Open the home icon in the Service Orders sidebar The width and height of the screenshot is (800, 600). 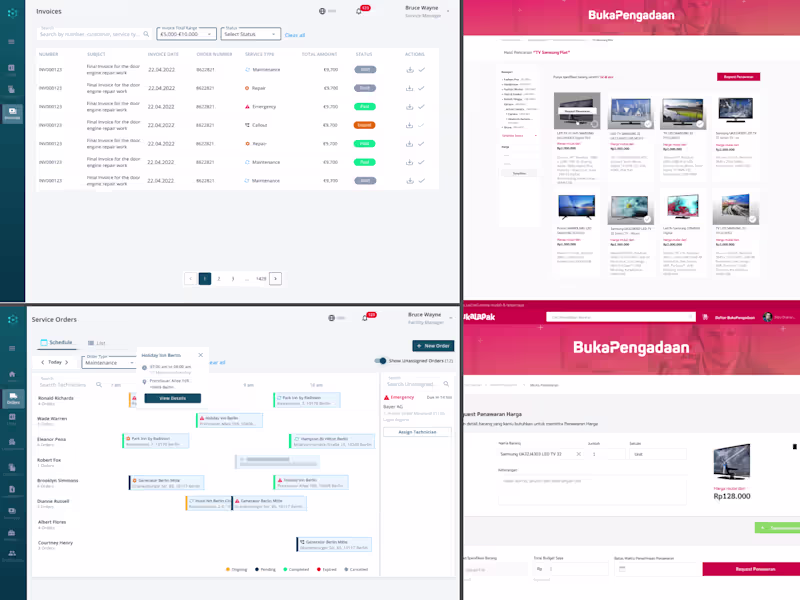[12, 374]
